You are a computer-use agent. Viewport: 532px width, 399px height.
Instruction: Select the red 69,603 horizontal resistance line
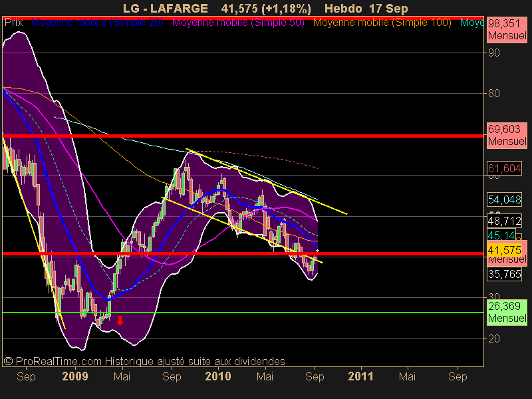(x=243, y=136)
